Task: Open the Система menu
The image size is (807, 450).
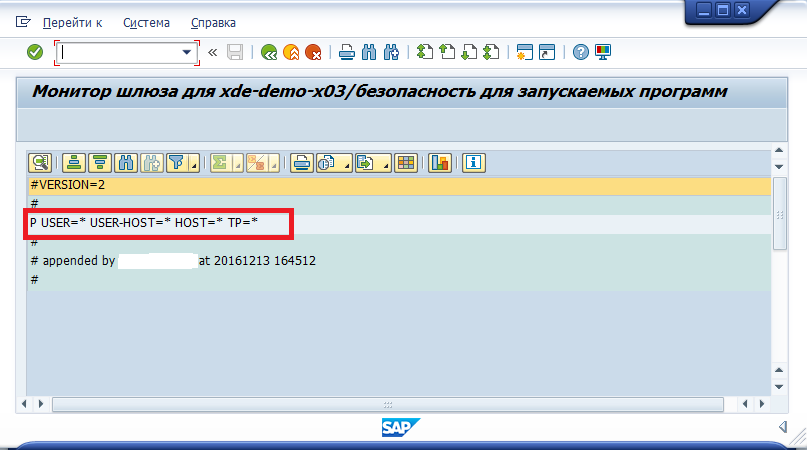Action: [146, 22]
